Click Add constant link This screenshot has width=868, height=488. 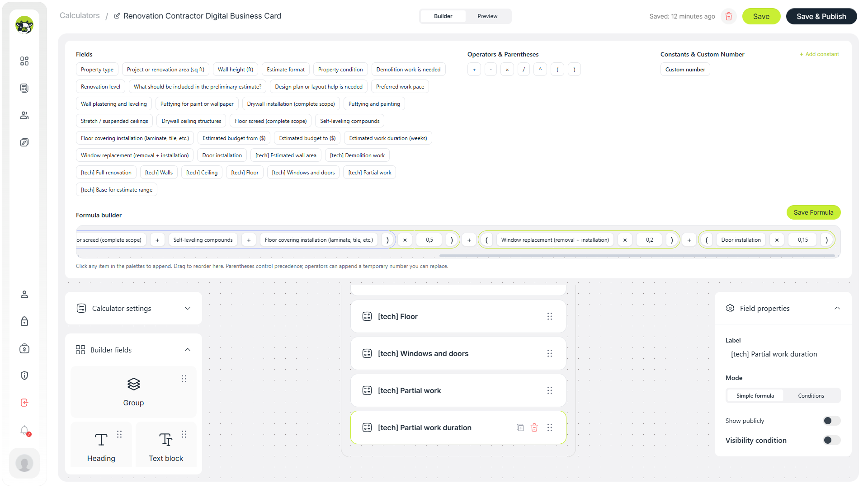coord(819,54)
